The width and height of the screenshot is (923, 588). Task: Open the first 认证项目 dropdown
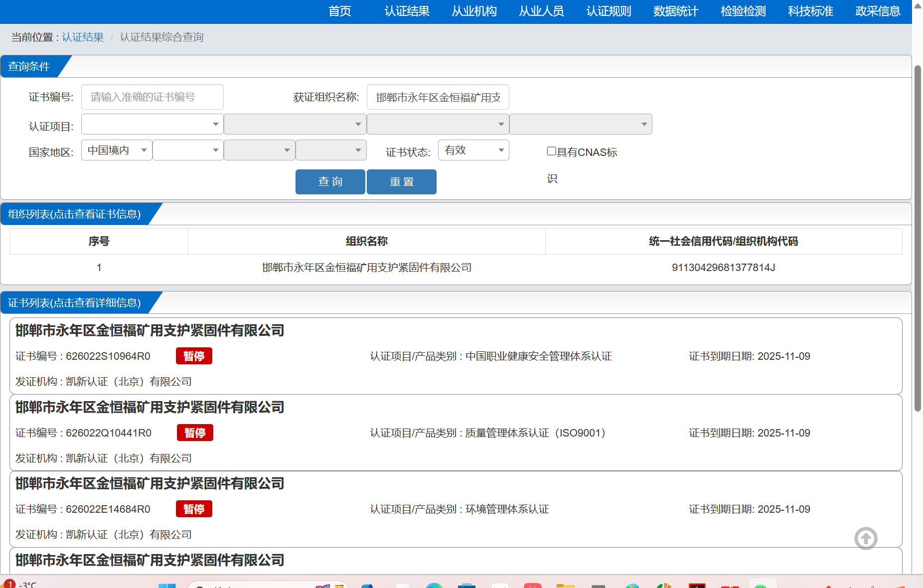(x=152, y=124)
